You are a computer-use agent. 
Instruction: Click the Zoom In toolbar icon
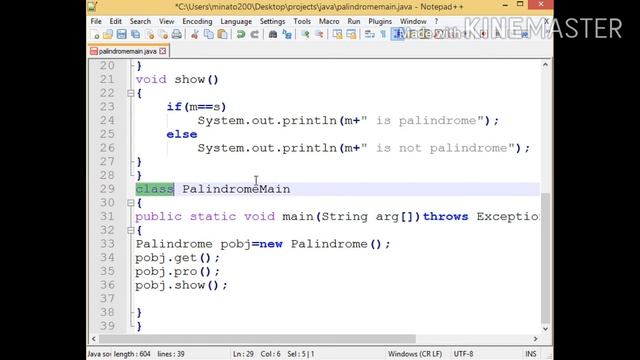[305, 35]
